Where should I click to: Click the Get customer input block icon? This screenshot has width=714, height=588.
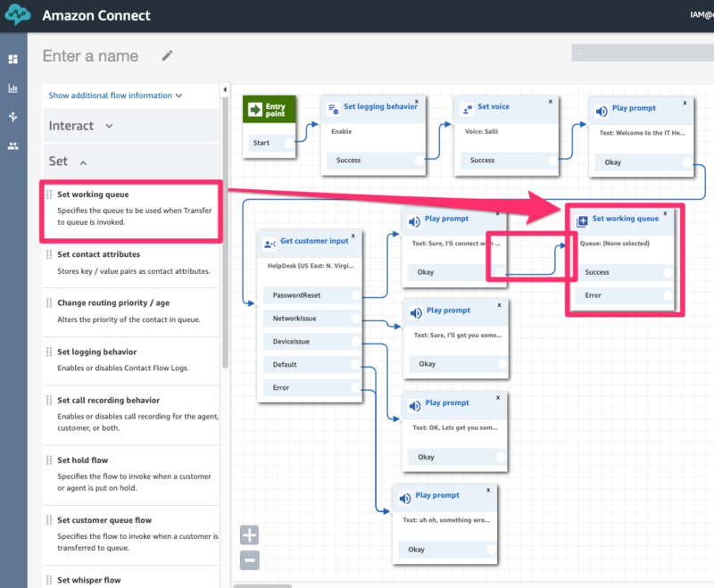(x=270, y=244)
